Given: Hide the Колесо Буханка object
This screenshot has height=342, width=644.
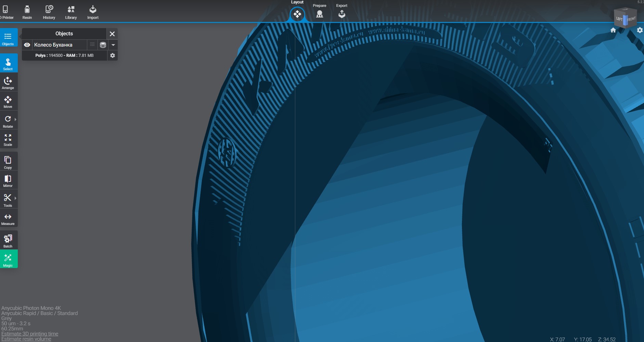Looking at the screenshot, I should (27, 45).
